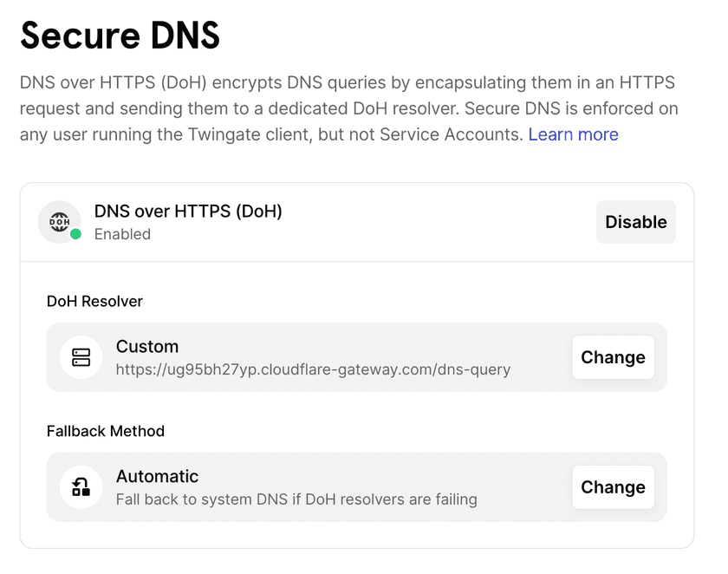Change the Fallback Method setting
728x574 pixels.
coord(613,487)
